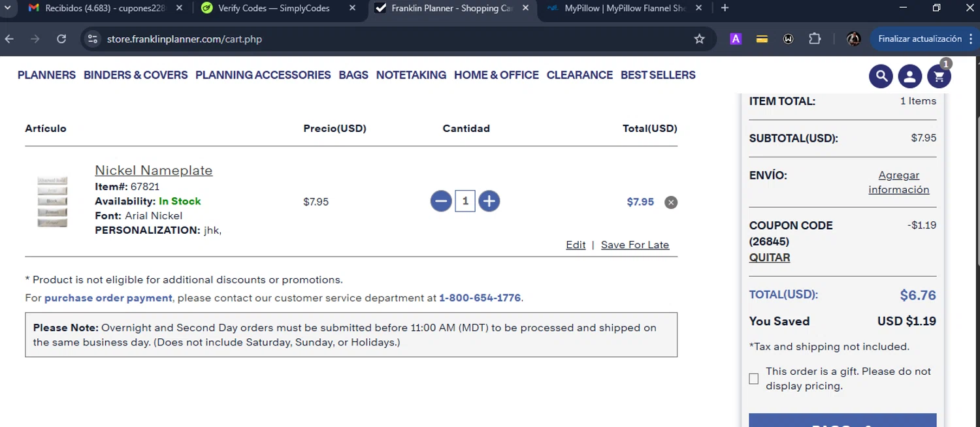The height and width of the screenshot is (427, 980).
Task: Click the quantity input field
Action: pyautogui.click(x=465, y=201)
